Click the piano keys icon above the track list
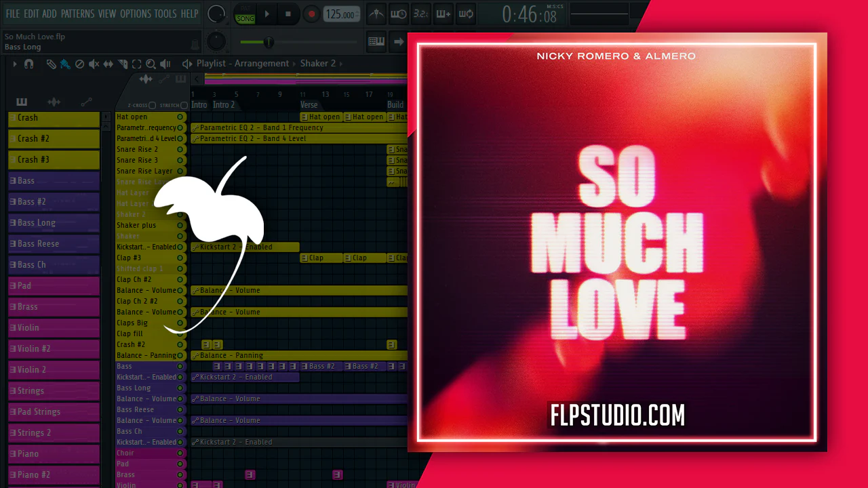The width and height of the screenshot is (868, 488). 180,79
